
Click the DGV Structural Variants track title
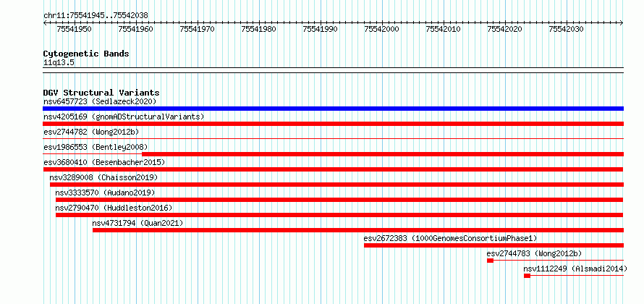(x=101, y=93)
